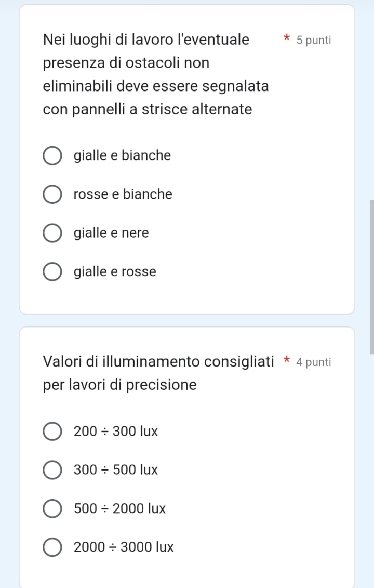Click the page scrollbar thumb on right edge
Viewport: 374px width, 588px height.
371,276
